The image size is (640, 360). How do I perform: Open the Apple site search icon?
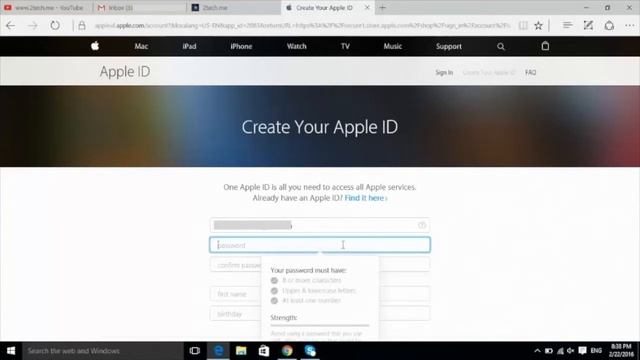(x=501, y=47)
